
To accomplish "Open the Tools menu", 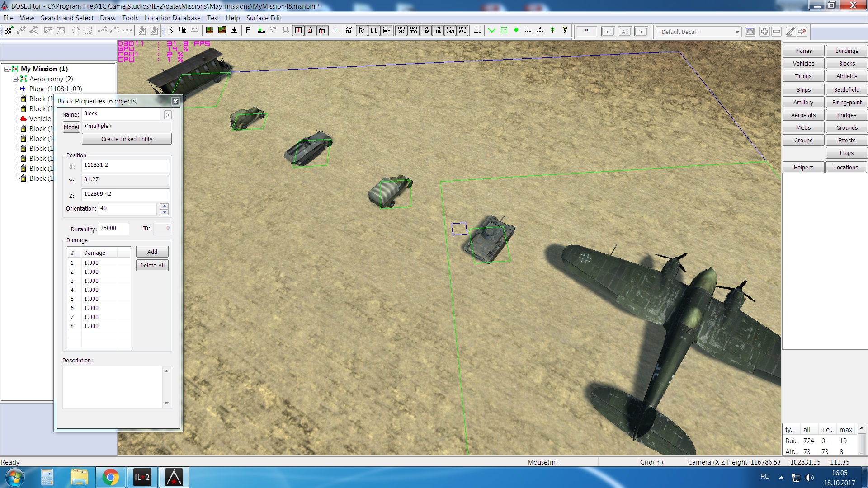I will [x=130, y=18].
